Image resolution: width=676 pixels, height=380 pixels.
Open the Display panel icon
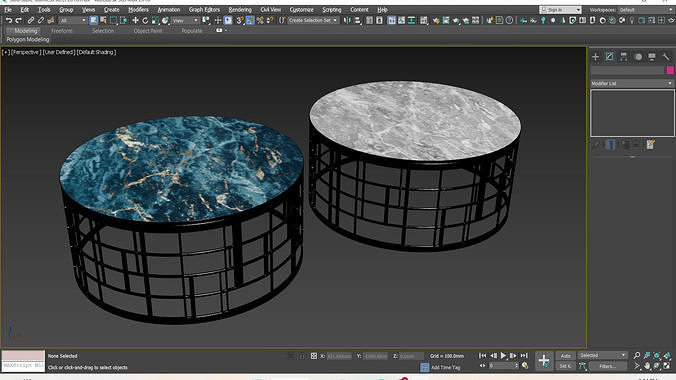[652, 57]
